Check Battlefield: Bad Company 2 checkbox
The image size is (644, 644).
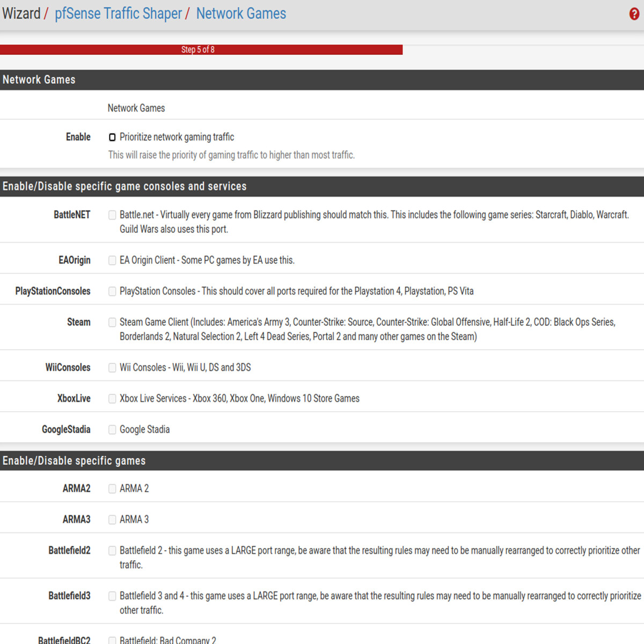(112, 640)
